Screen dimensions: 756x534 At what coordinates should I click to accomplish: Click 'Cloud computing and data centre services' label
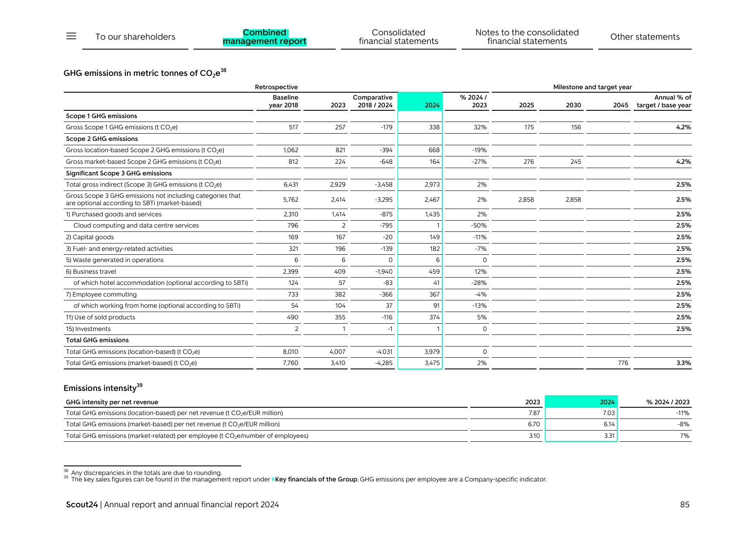click(x=136, y=225)
